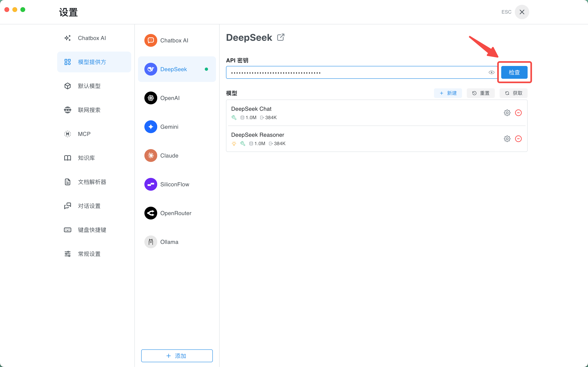This screenshot has width=588, height=367.
Task: Select the Ollama provider
Action: pyautogui.click(x=177, y=242)
